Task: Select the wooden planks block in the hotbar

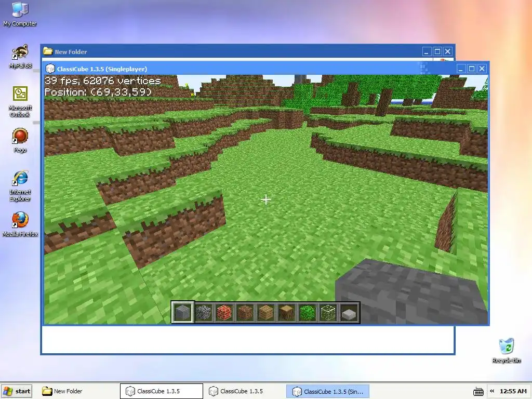Action: pyautogui.click(x=265, y=312)
